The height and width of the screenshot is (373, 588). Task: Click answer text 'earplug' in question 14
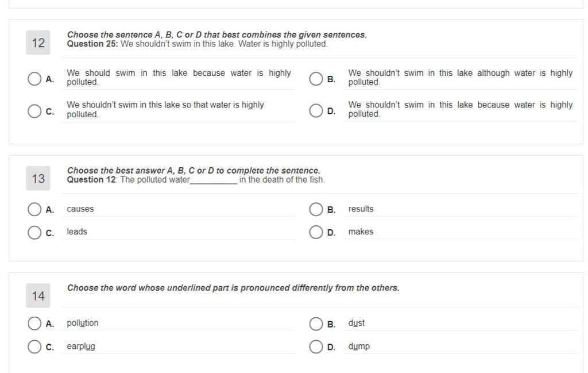pyautogui.click(x=81, y=347)
